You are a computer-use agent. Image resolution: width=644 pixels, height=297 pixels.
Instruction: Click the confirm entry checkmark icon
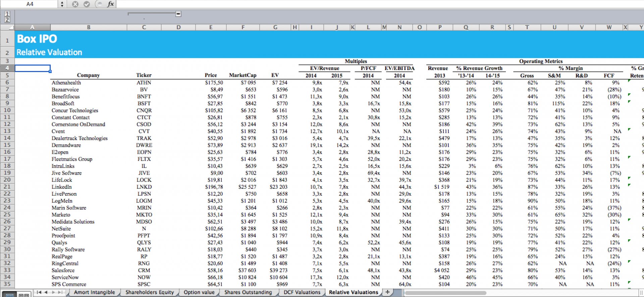tap(87, 4)
